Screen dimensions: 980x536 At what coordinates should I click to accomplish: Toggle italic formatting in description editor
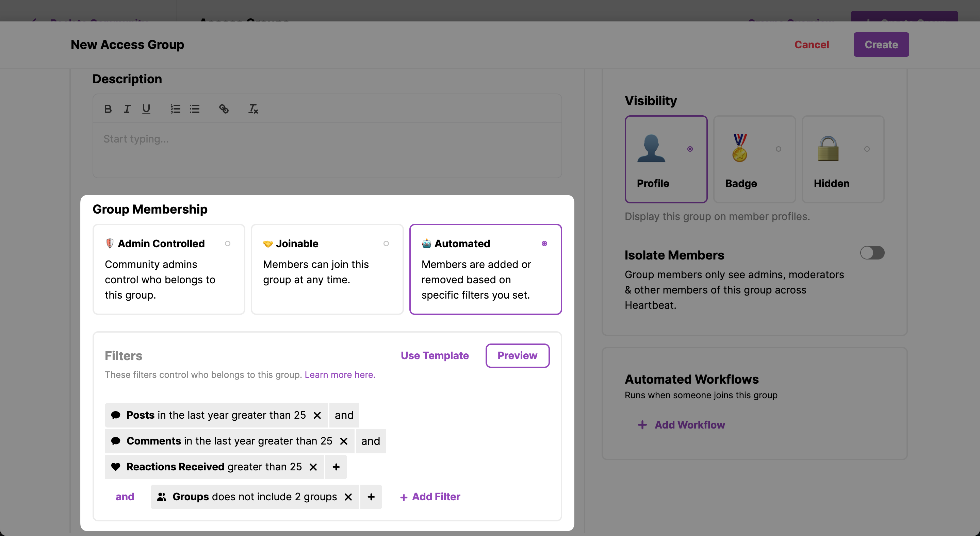click(x=127, y=109)
